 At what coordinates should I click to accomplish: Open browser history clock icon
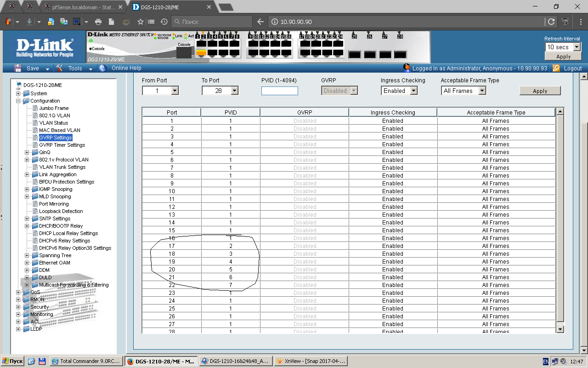[x=164, y=22]
